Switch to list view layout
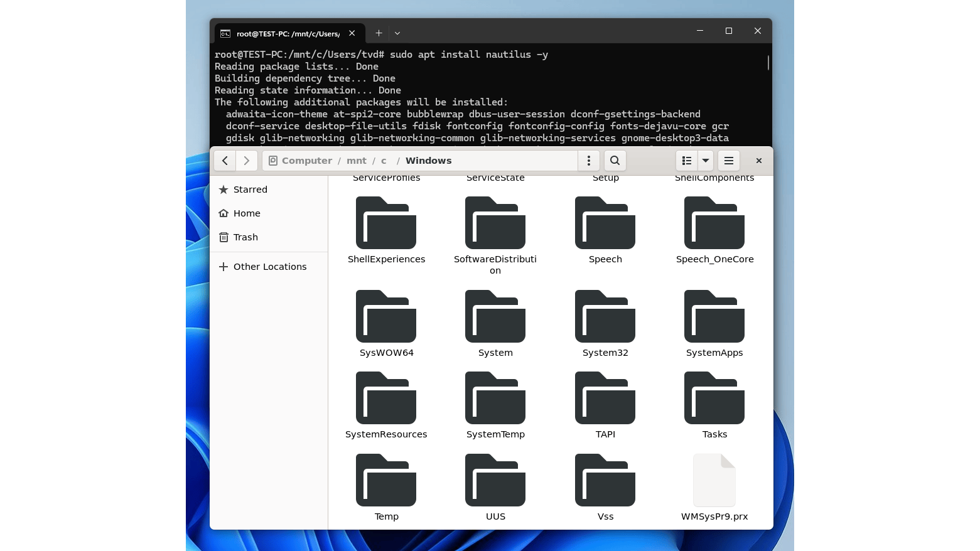980x551 pixels. [687, 161]
